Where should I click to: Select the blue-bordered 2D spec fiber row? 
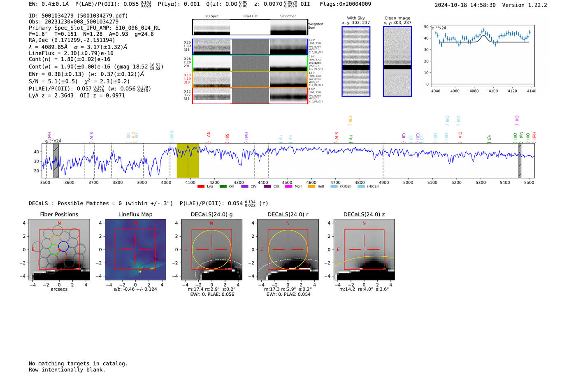[250, 47]
